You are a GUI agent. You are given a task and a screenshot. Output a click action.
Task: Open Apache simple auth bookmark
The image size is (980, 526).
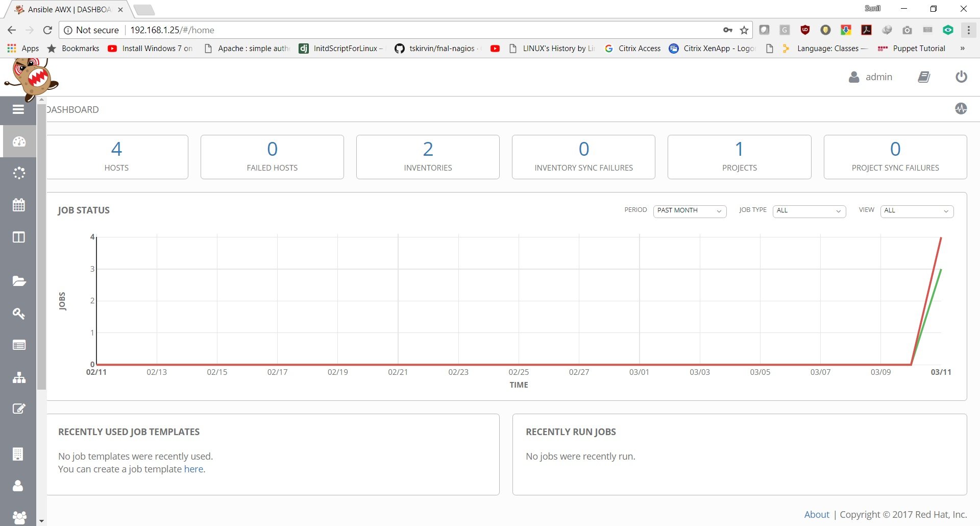247,49
